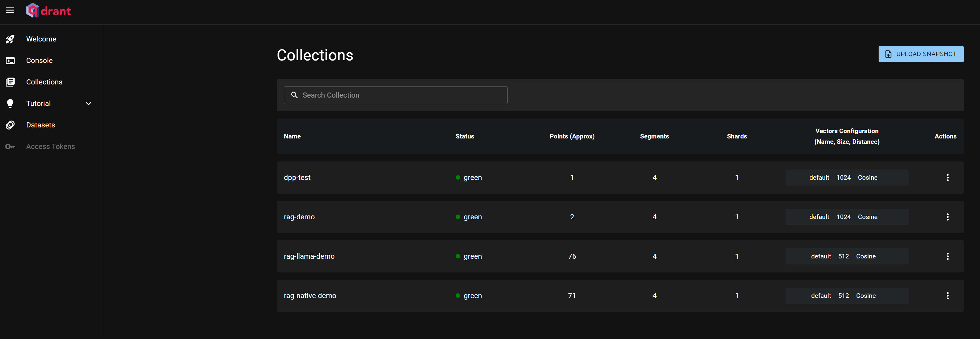Viewport: 980px width, 339px height.
Task: Click the search magnifier icon
Action: click(294, 95)
